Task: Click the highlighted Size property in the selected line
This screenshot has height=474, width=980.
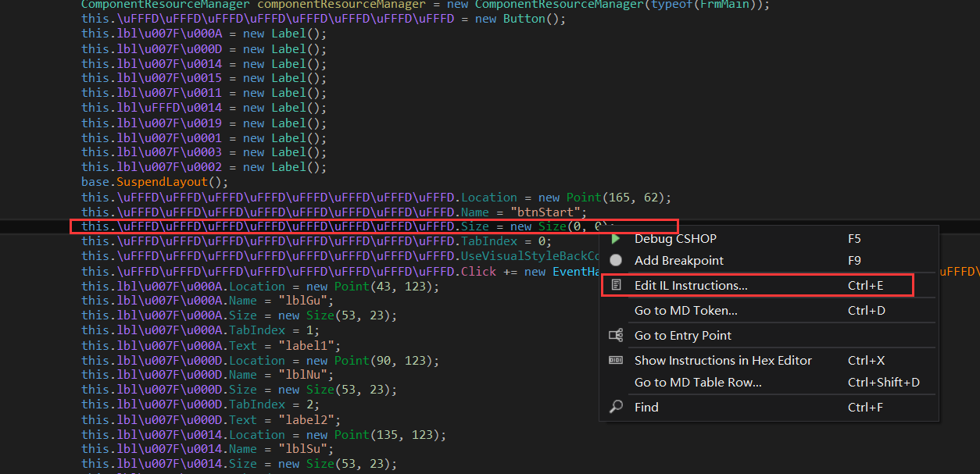Action: 475,226
